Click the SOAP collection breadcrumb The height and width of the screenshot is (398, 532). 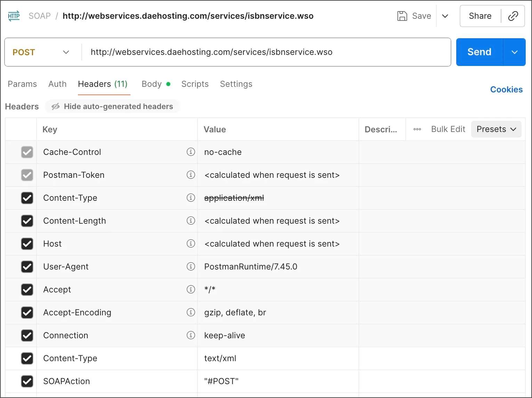[40, 16]
